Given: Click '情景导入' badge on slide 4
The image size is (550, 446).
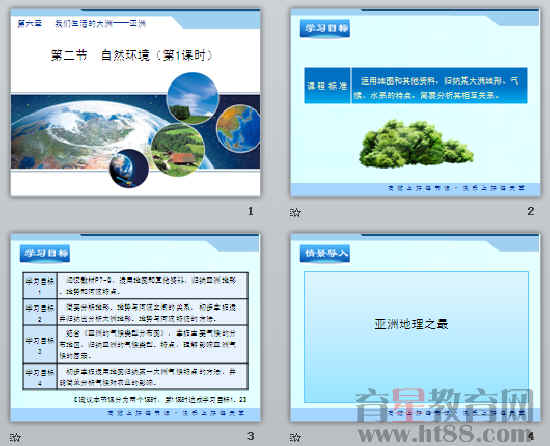Looking at the screenshot, I should click(325, 253).
